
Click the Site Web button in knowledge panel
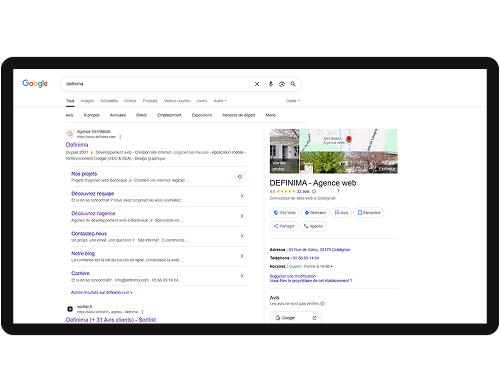tap(284, 213)
